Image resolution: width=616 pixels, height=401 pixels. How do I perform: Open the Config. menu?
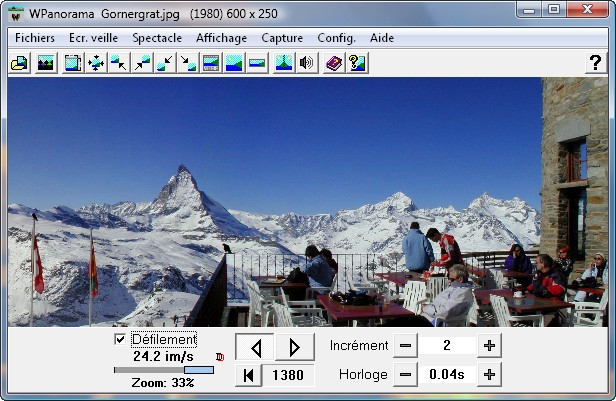pyautogui.click(x=336, y=38)
